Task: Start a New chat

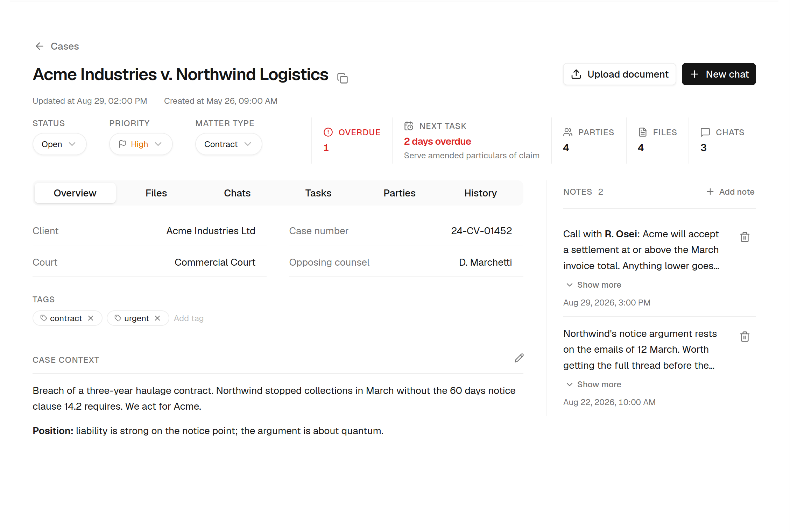Action: (719, 74)
